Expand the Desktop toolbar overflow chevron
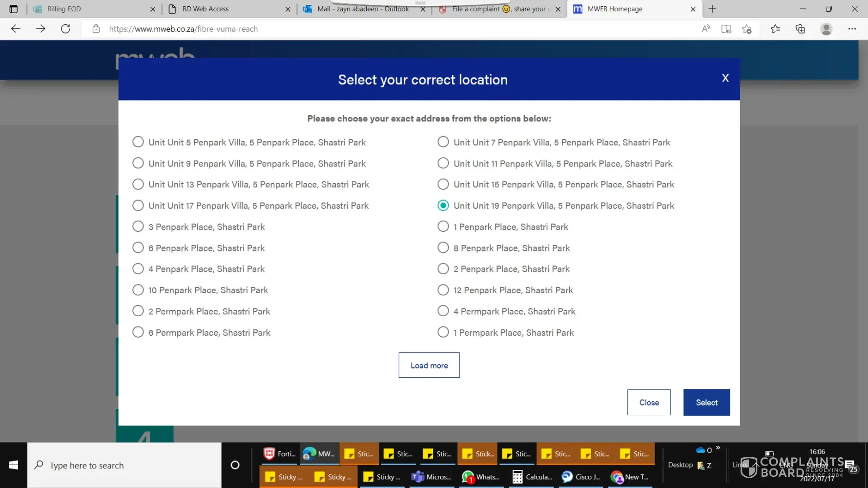Screen dimensions: 868x488 click(x=718, y=447)
